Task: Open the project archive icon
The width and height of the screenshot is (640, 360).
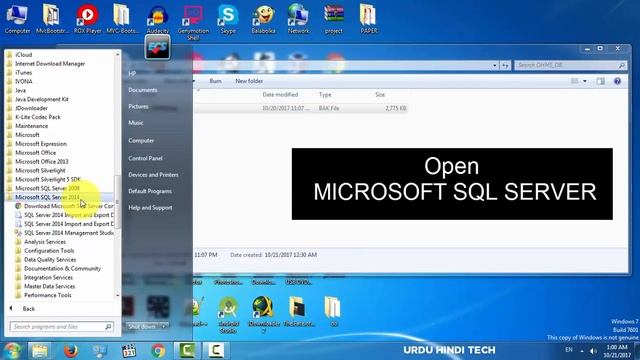Action: [x=334, y=19]
